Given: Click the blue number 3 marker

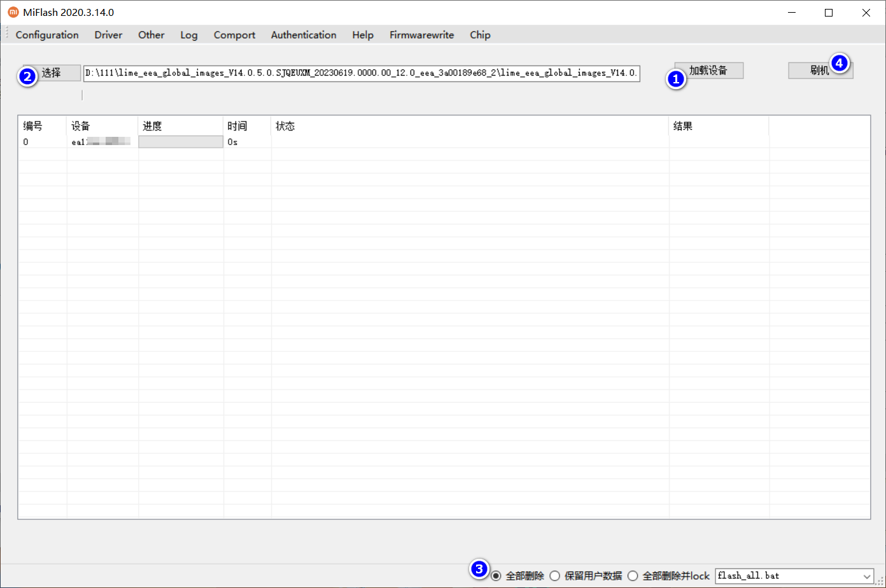Looking at the screenshot, I should pos(479,568).
